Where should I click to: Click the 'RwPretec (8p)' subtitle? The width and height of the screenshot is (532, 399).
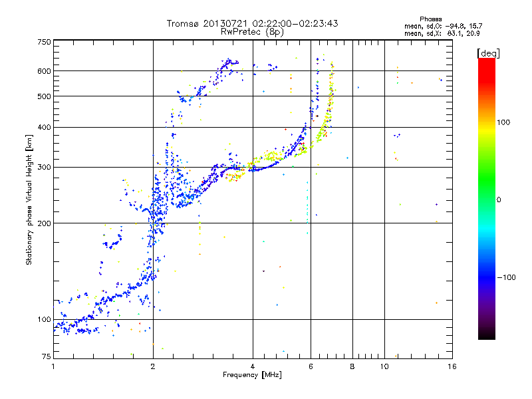[x=252, y=32]
